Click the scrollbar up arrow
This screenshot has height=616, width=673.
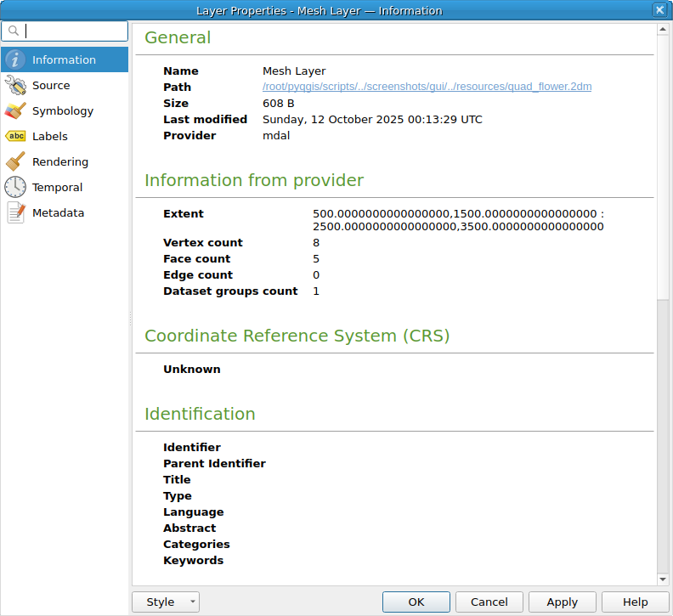663,30
